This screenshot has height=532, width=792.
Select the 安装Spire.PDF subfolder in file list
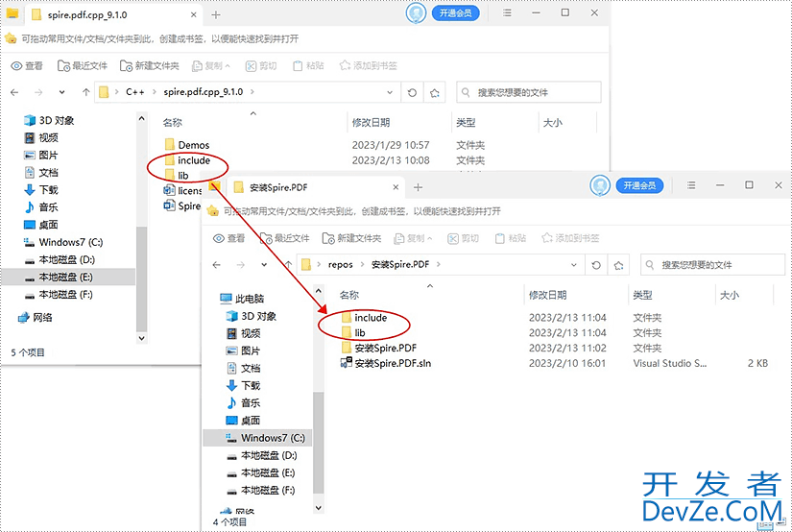(379, 348)
